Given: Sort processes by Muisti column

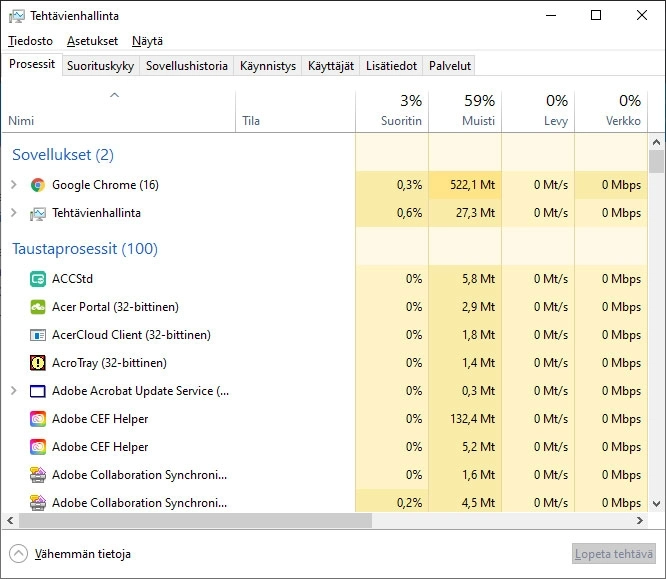Looking at the screenshot, I should point(465,110).
